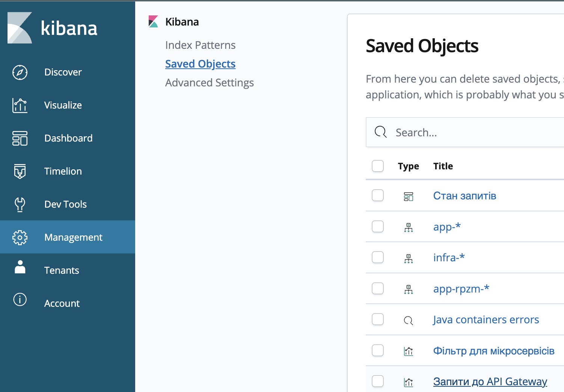Viewport: 564px width, 392px height.
Task: Click the Kibana section heading
Action: 182,22
